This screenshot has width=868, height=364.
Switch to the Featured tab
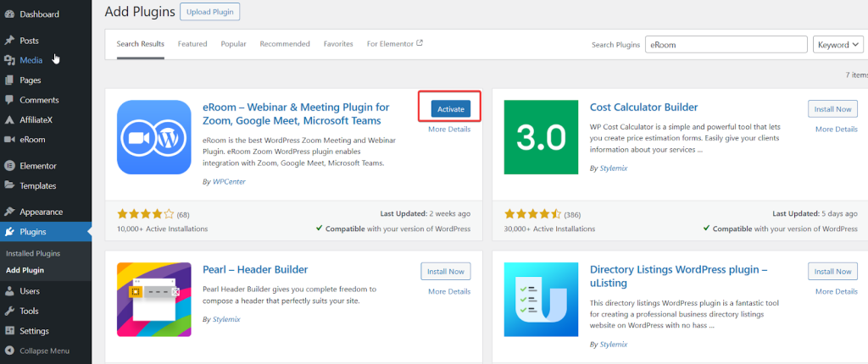point(192,44)
